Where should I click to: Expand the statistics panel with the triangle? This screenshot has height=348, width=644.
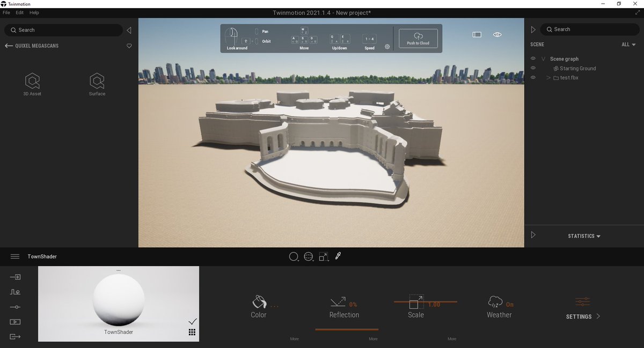tap(533, 235)
